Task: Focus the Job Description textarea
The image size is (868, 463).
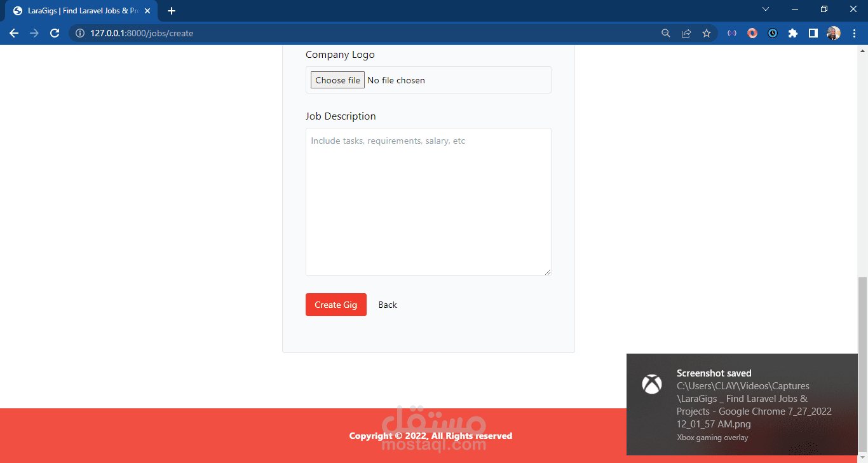Action: click(428, 202)
